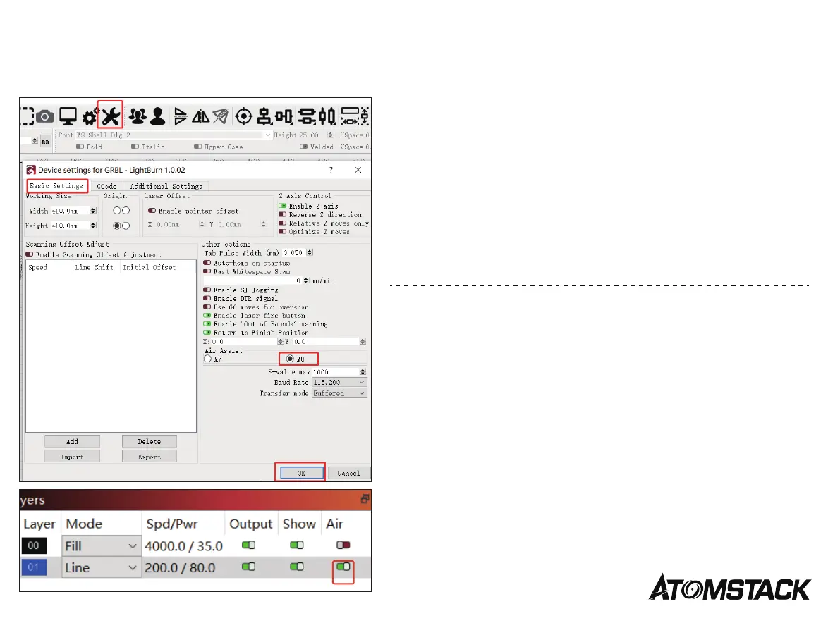Toggle Air for the 01 Line layer
This screenshot has height=623, width=840.
click(343, 566)
